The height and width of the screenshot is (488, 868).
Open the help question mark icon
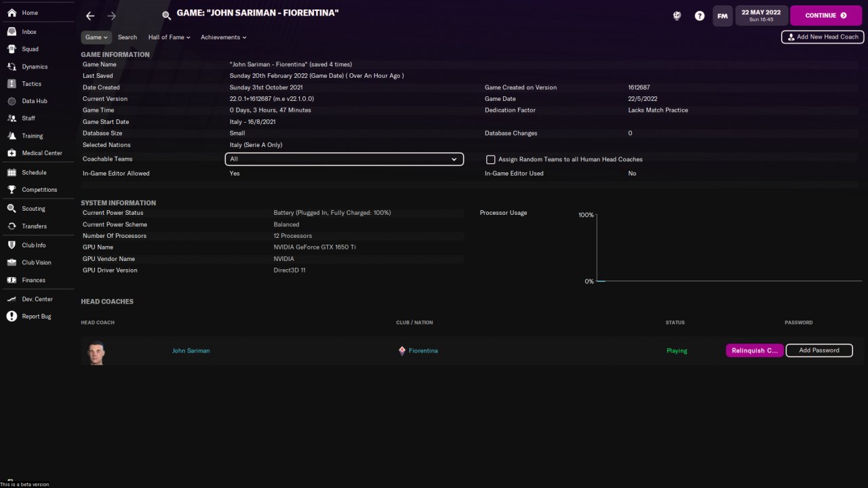[700, 16]
